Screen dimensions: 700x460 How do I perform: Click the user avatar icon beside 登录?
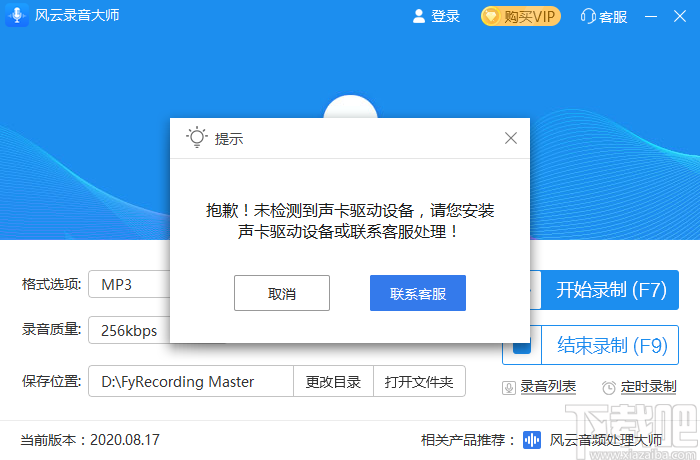419,16
